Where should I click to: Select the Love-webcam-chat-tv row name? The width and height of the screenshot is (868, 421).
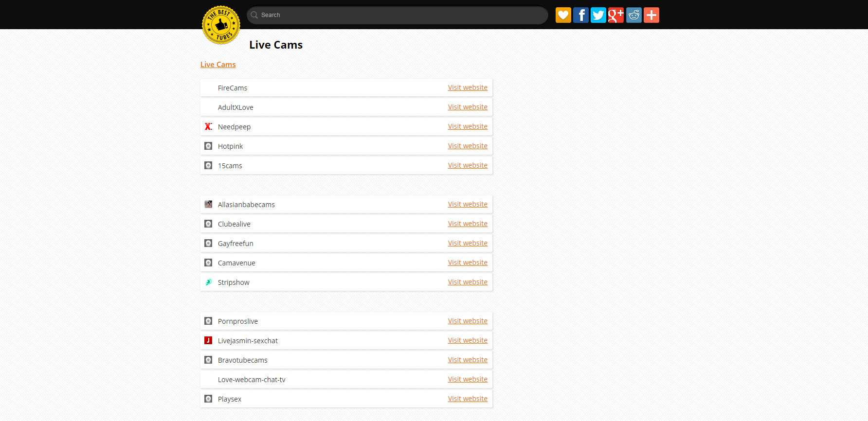(252, 380)
